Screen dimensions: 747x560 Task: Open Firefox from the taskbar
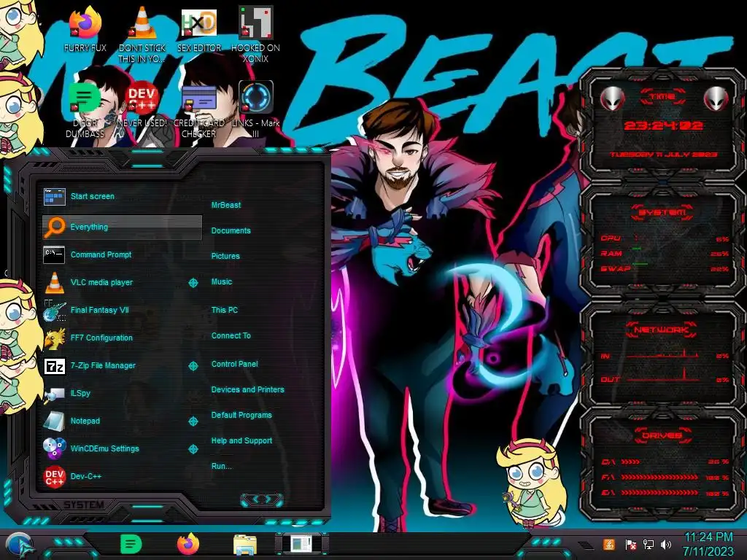coord(188,544)
